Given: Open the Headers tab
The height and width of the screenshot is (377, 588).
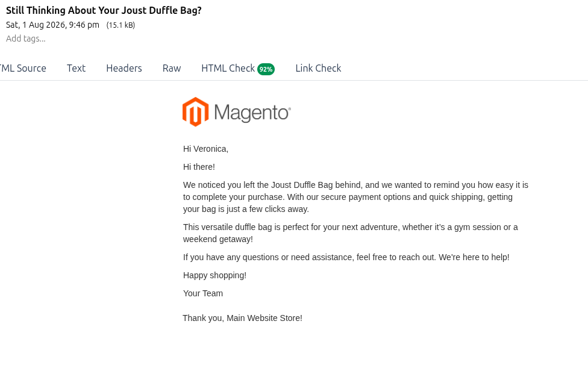Looking at the screenshot, I should [124, 68].
